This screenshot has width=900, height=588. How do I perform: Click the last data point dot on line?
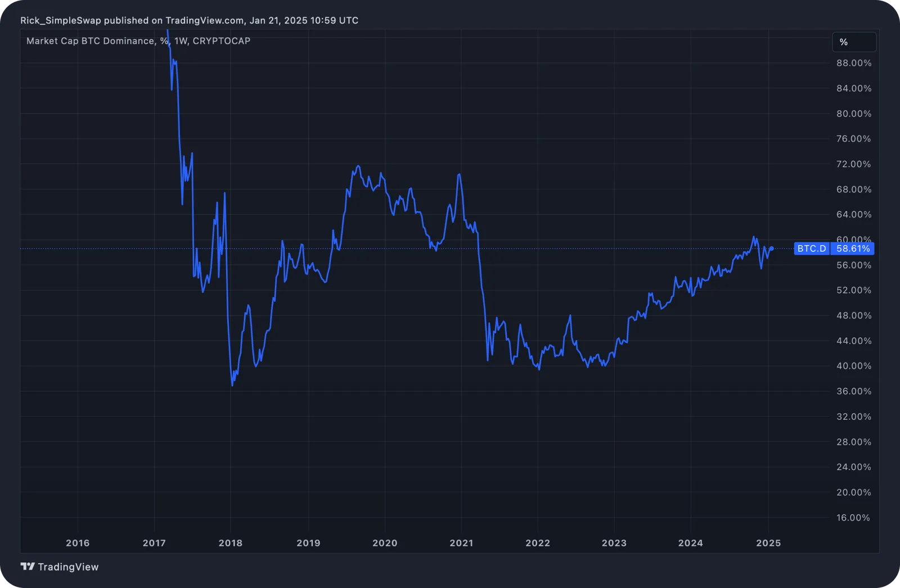772,248
